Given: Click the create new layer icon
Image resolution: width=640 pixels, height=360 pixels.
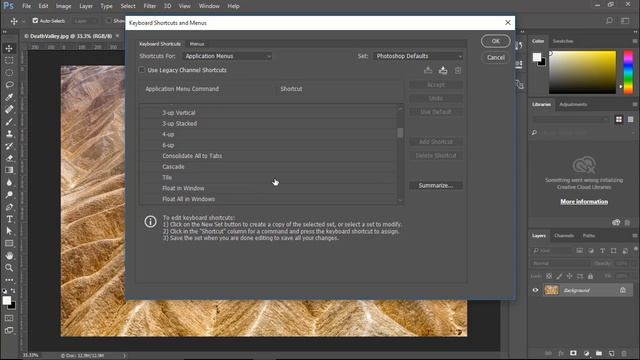Looking at the screenshot, I should click(611, 353).
